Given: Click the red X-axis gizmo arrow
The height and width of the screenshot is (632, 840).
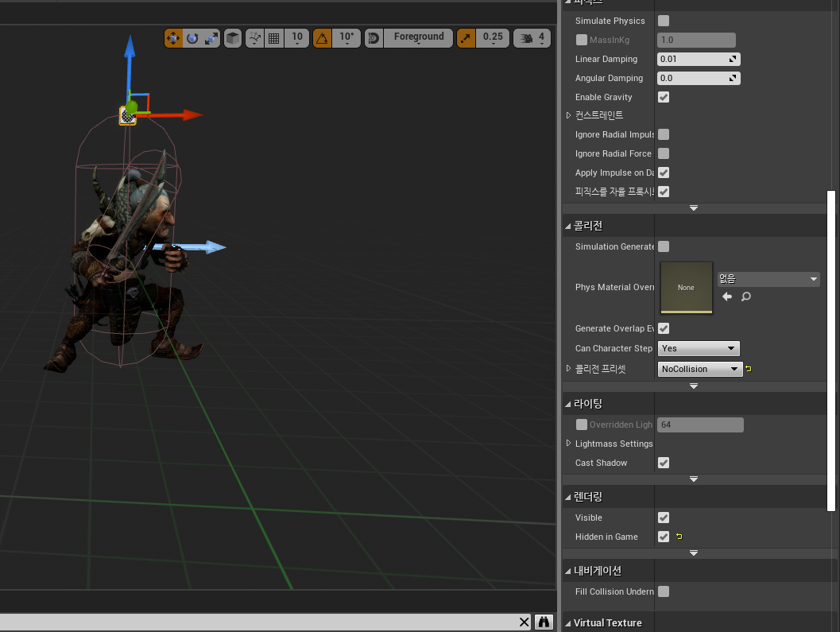Looking at the screenshot, I should click(x=191, y=114).
